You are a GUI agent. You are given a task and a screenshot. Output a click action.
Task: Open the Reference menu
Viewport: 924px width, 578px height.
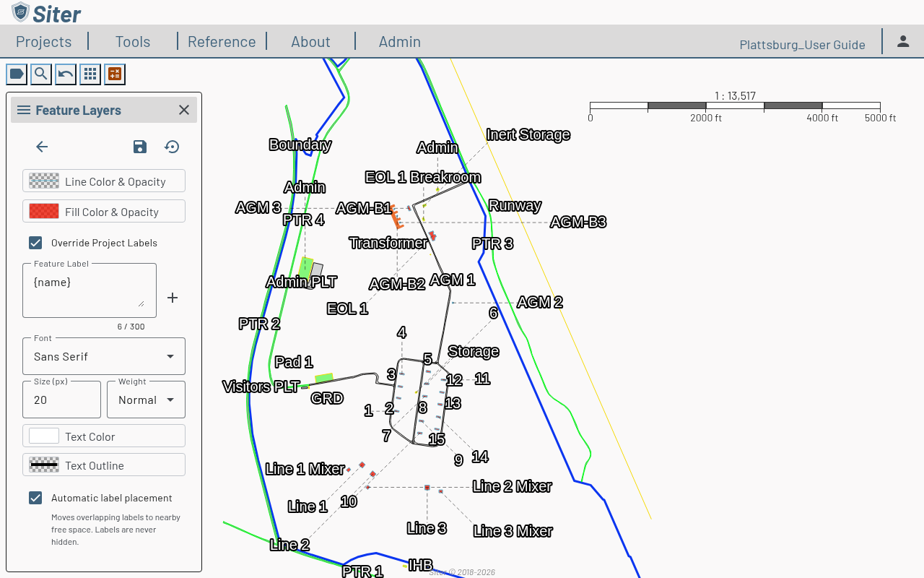pyautogui.click(x=222, y=41)
